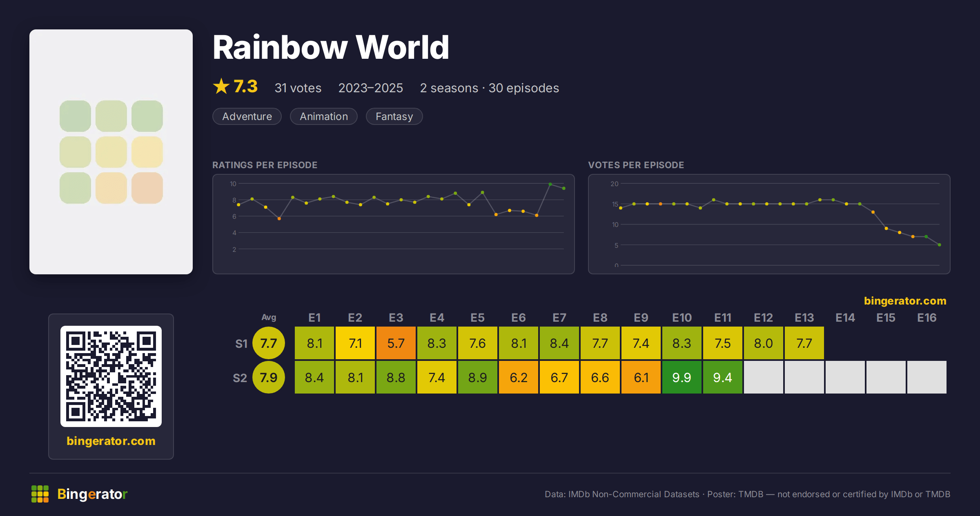The width and height of the screenshot is (980, 516).
Task: Click the S2 E10 9.9 green cell
Action: [682, 377]
